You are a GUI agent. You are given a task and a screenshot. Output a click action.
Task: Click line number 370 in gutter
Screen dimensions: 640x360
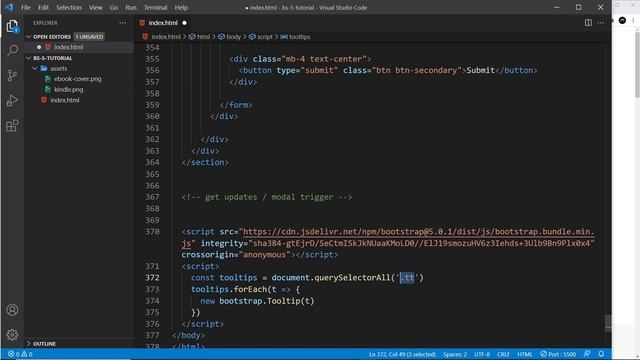pos(152,232)
